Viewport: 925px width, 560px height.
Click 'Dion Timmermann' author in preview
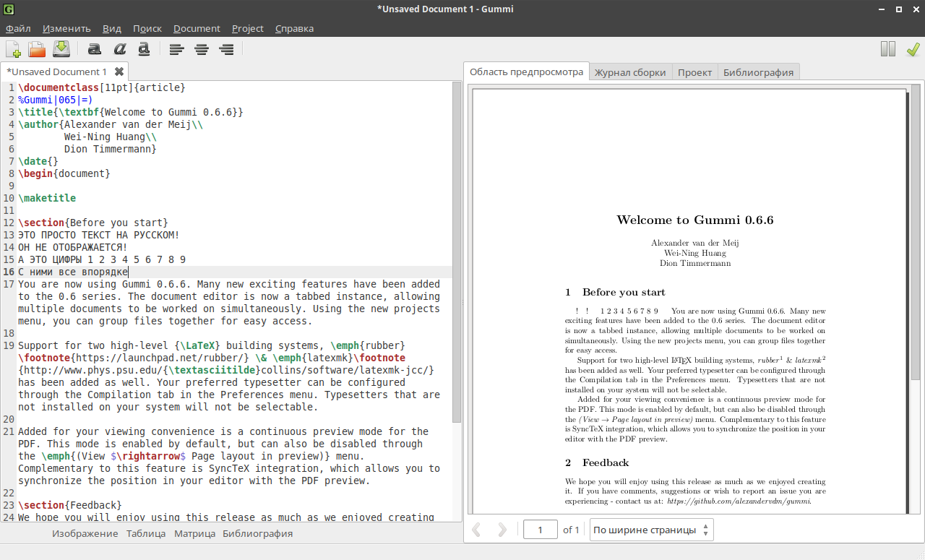click(x=694, y=263)
